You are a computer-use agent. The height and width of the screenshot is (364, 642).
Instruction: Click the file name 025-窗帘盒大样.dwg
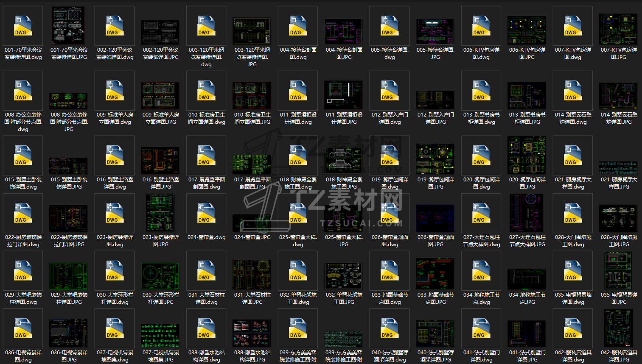[x=298, y=241]
